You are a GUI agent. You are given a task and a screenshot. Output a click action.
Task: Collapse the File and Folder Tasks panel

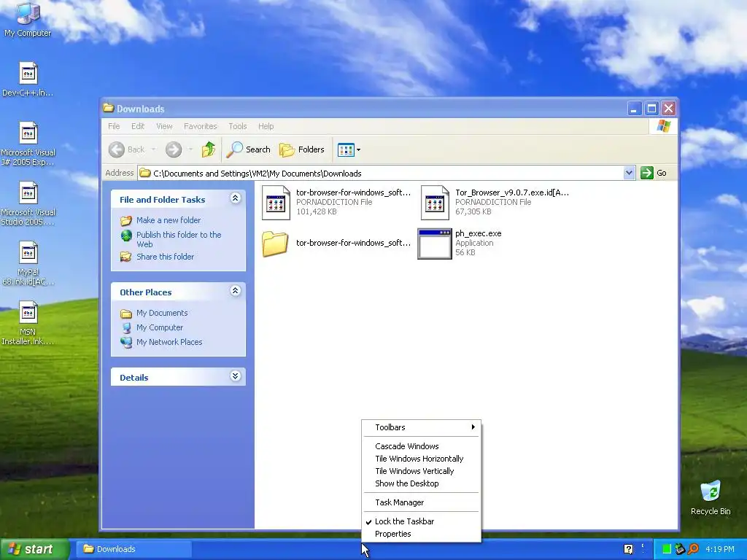point(235,198)
